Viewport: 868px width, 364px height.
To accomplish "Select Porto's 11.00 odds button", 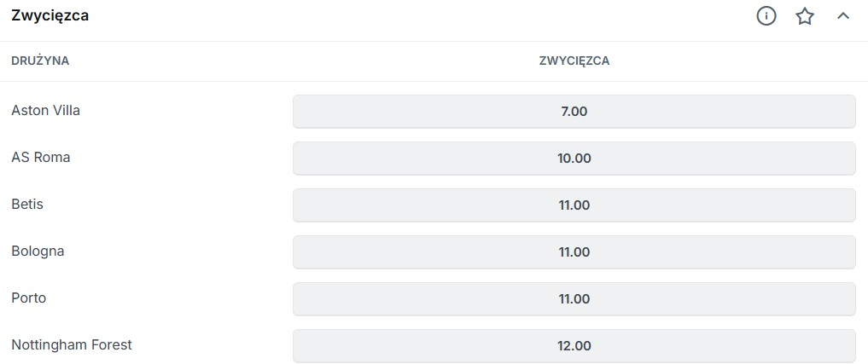I will [574, 298].
